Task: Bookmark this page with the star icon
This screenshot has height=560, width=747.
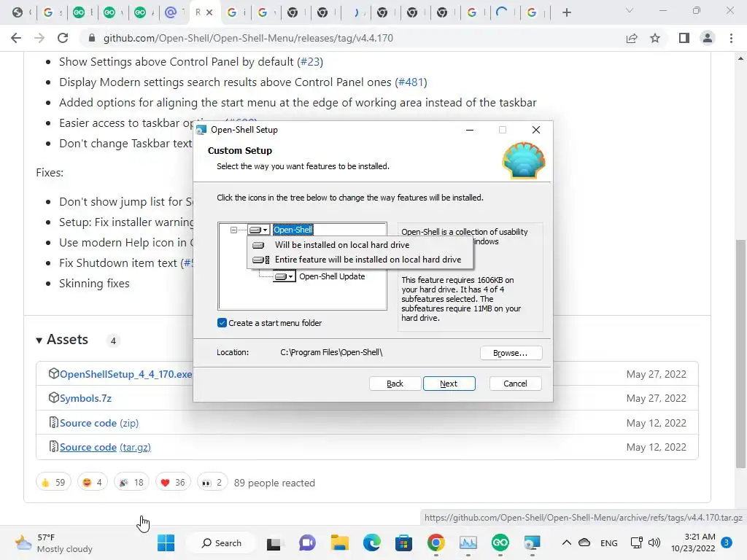Action: pyautogui.click(x=655, y=38)
